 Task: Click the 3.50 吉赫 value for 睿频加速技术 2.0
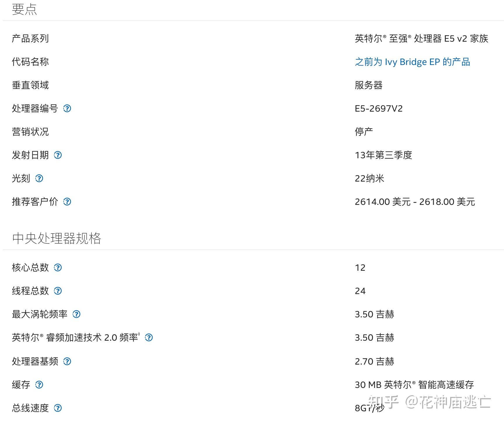[374, 337]
